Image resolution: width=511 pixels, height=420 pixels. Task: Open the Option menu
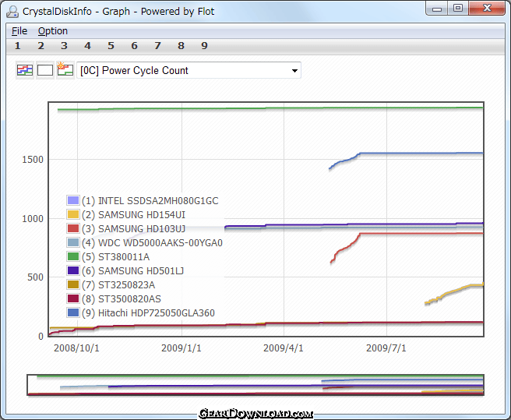click(53, 31)
